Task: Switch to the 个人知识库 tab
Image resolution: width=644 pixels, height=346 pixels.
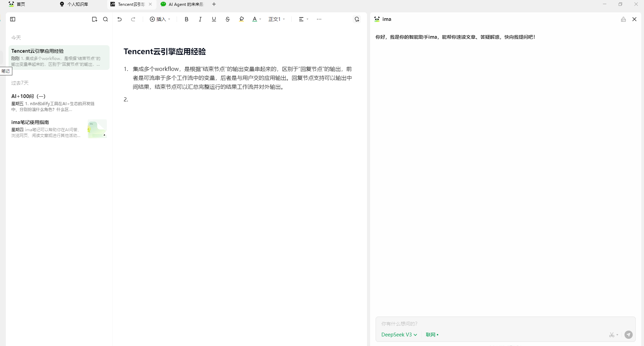Action: coord(74,4)
